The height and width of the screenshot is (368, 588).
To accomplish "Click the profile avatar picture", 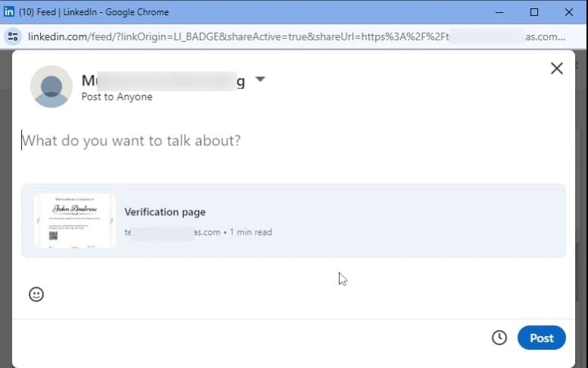I will tap(52, 87).
